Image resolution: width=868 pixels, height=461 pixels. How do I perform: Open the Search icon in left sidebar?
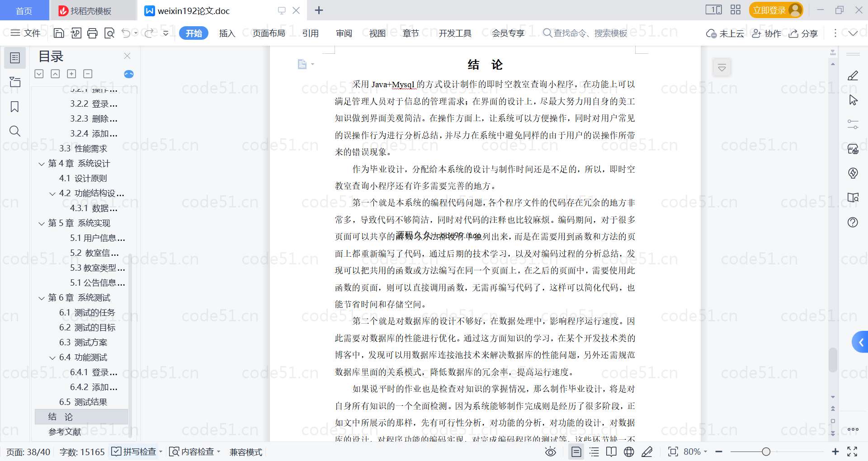click(x=15, y=131)
